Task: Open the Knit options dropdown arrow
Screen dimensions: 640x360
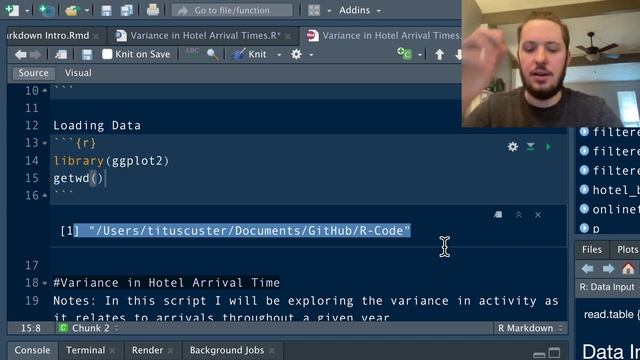Action: [x=279, y=54]
